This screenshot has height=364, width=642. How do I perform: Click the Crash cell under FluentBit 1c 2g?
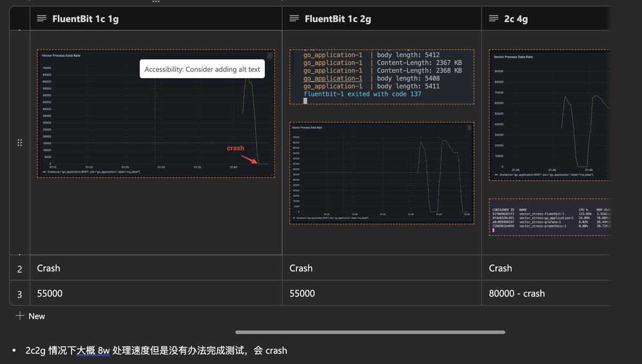tap(382, 268)
